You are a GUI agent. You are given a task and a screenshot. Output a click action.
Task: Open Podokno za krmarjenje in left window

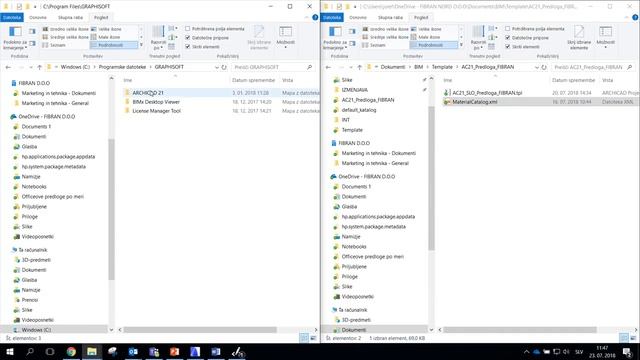(15, 38)
